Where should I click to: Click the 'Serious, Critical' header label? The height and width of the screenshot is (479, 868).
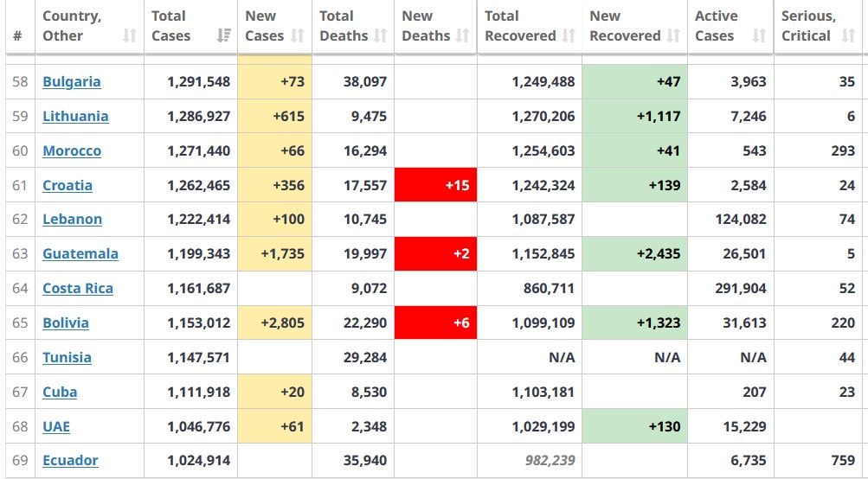click(809, 26)
